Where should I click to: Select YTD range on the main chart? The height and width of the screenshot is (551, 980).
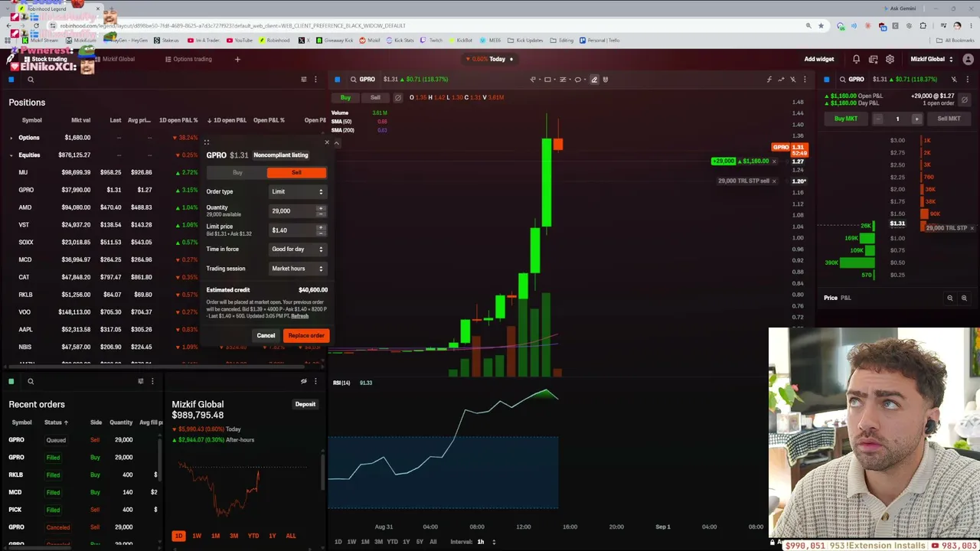point(392,542)
